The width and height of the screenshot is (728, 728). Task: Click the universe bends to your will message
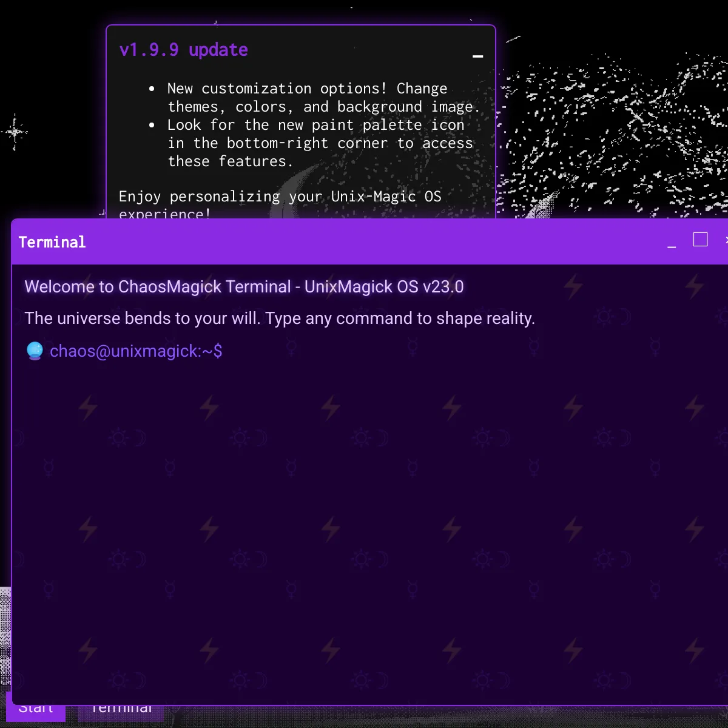coord(280,318)
